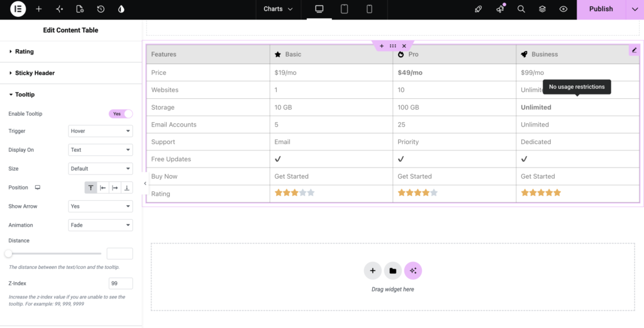
Task: Click the container drag handle dots icon
Action: point(392,46)
